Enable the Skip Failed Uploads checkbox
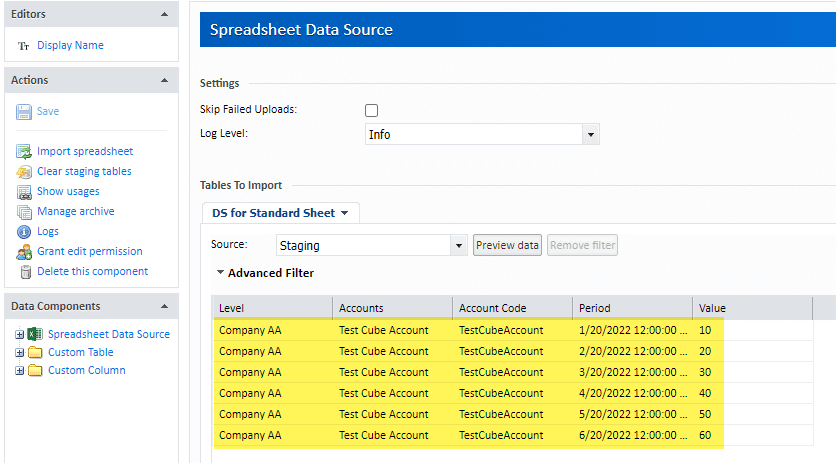Viewport: 836px width, 463px height. point(372,110)
